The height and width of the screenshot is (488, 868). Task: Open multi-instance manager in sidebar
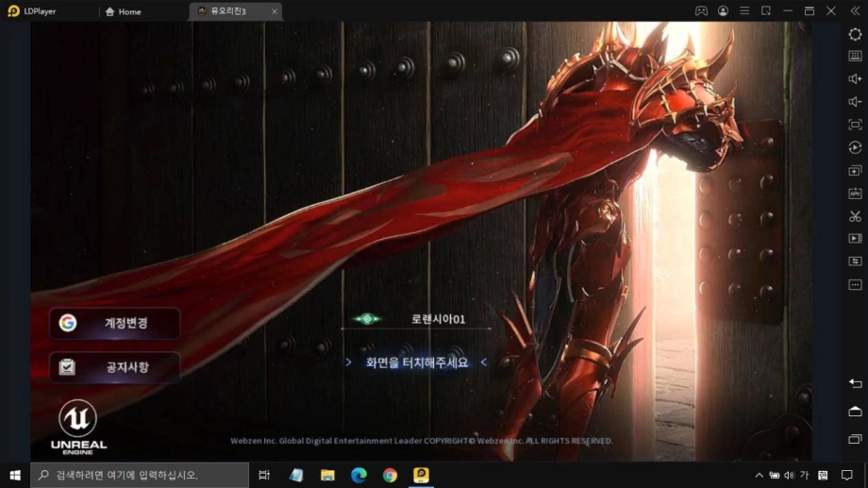pyautogui.click(x=855, y=171)
